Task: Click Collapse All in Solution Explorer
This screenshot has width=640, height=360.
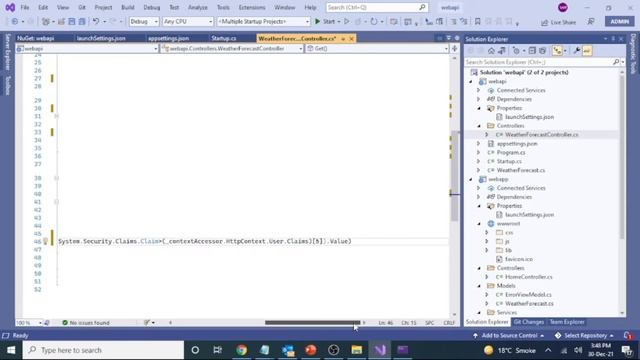Action: (x=532, y=51)
